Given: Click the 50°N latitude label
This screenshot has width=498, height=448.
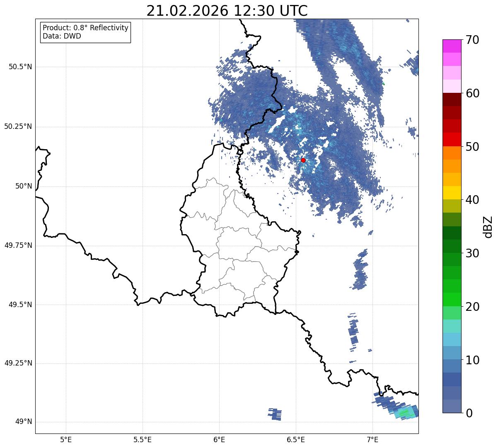Looking at the screenshot, I should [24, 186].
